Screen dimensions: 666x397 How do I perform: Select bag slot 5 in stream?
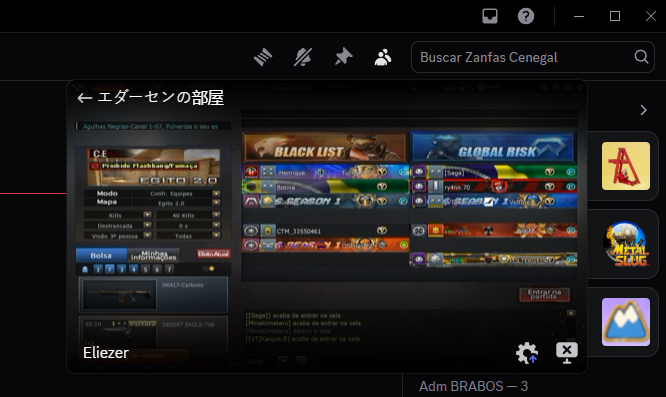(x=145, y=269)
